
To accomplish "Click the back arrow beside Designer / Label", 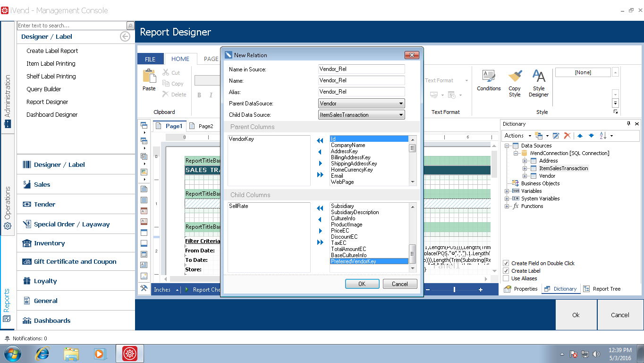I will pos(125,36).
